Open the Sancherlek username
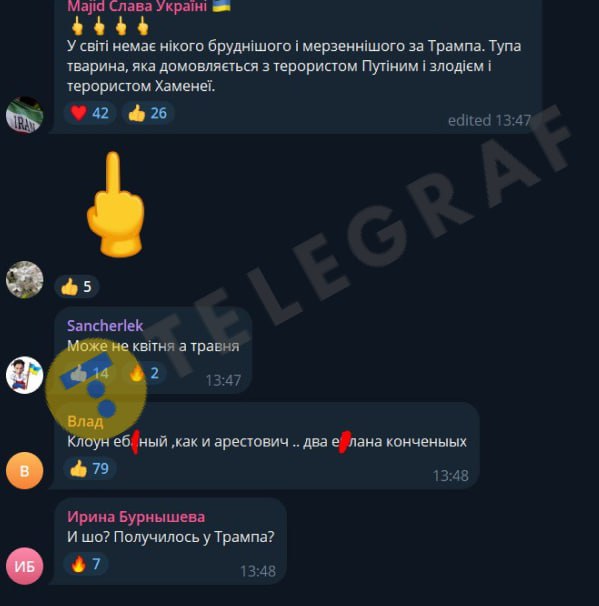The image size is (599, 606). coord(105,326)
